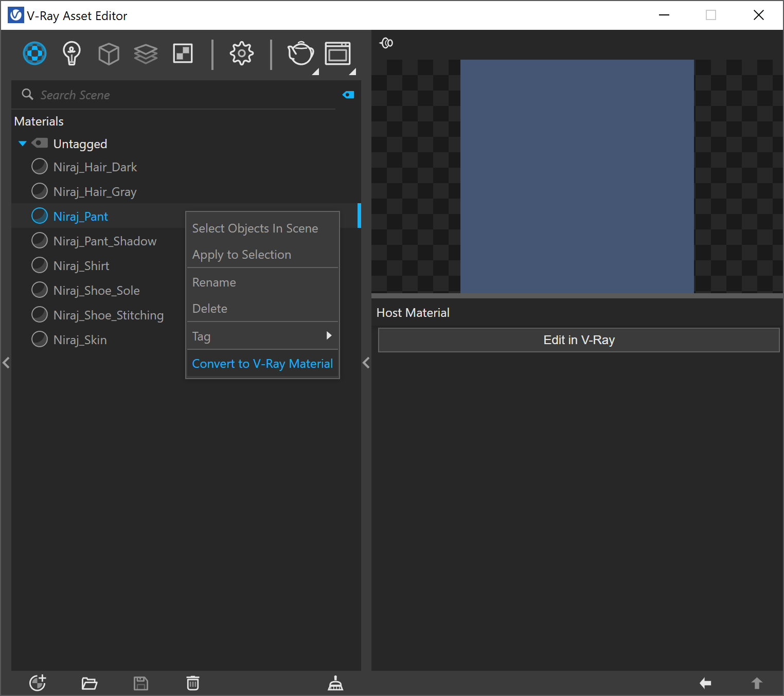Click the V-Ray logo in title bar

click(x=16, y=15)
